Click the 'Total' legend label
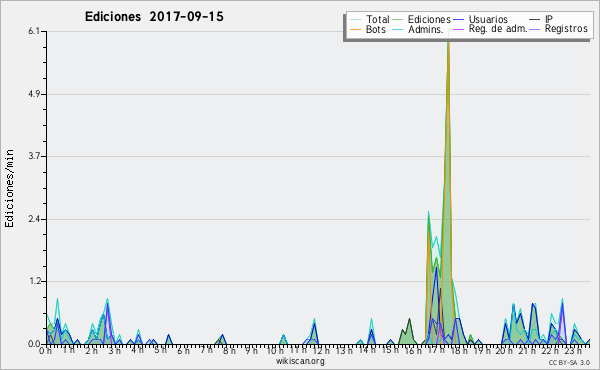The height and width of the screenshot is (370, 600). (378, 19)
